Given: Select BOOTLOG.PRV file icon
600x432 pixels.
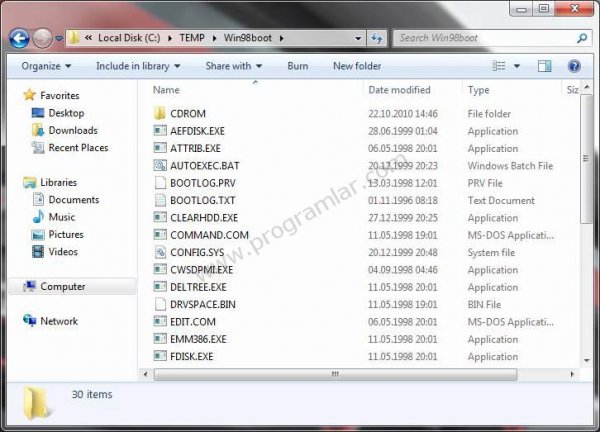Looking at the screenshot, I should point(160,183).
